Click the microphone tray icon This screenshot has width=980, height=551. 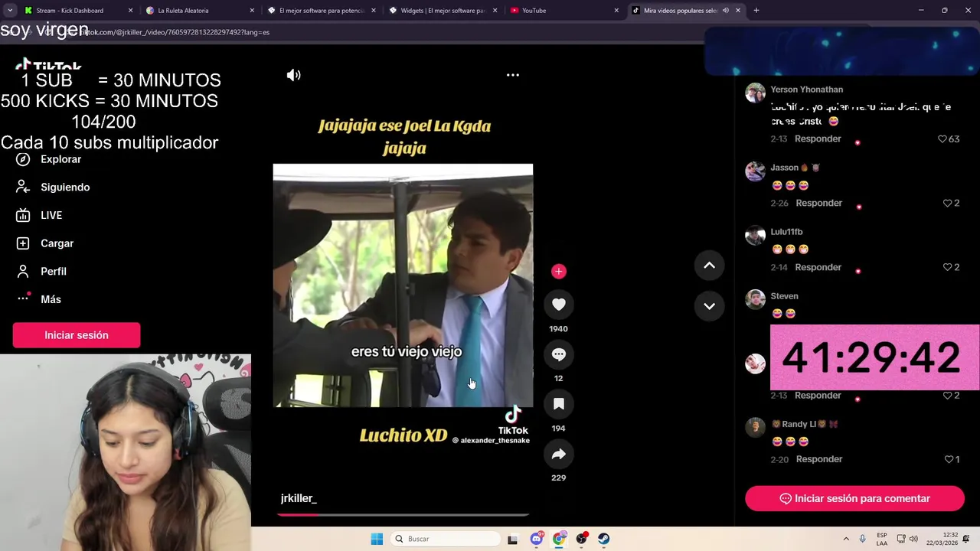tap(863, 539)
